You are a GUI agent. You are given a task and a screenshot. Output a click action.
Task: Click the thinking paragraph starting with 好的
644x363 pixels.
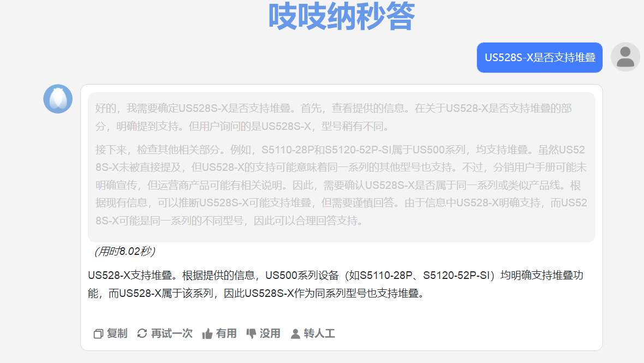click(333, 117)
